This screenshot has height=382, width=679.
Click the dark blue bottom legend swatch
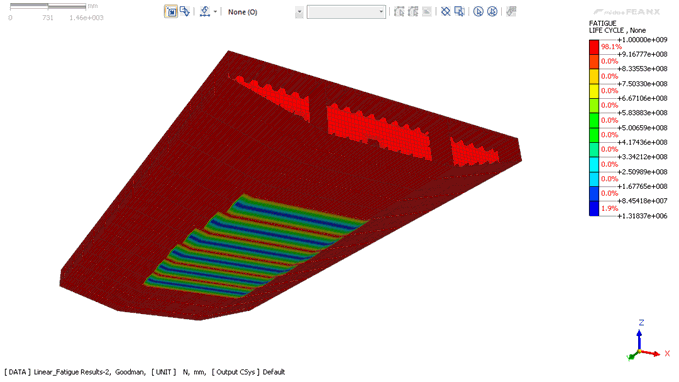tap(594, 208)
